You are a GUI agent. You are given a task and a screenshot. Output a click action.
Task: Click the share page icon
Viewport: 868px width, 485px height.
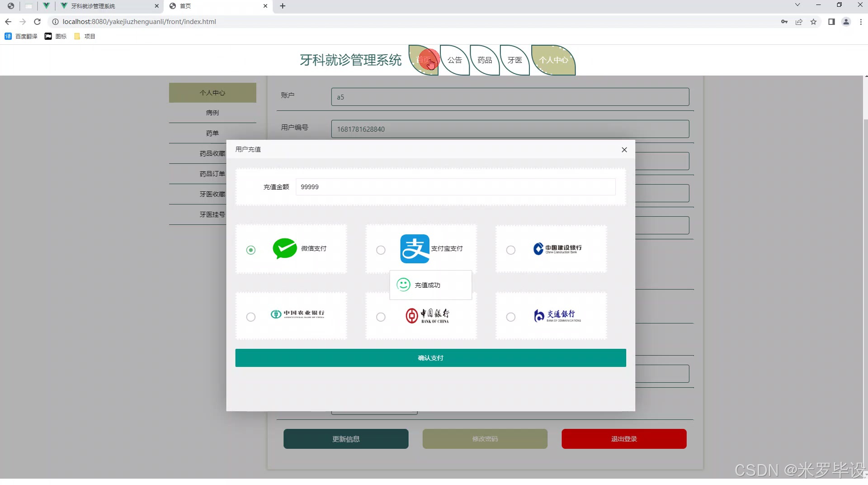point(799,22)
